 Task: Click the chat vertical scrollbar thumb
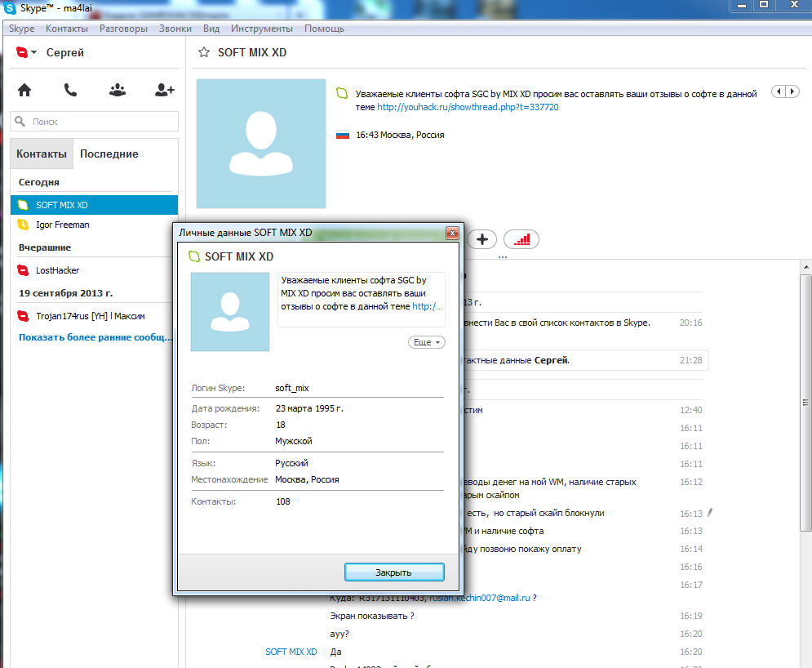(805, 402)
